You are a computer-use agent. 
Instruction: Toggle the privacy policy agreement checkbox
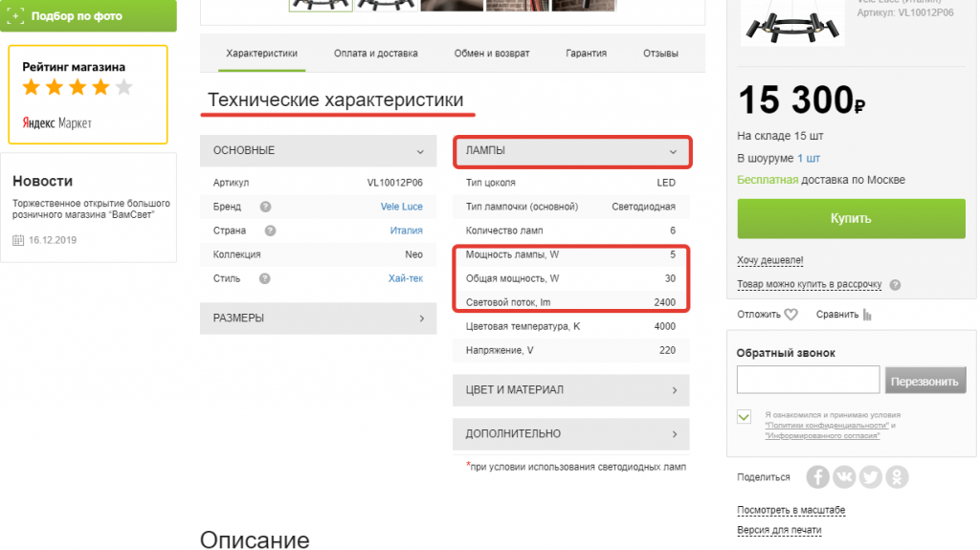pyautogui.click(x=745, y=416)
